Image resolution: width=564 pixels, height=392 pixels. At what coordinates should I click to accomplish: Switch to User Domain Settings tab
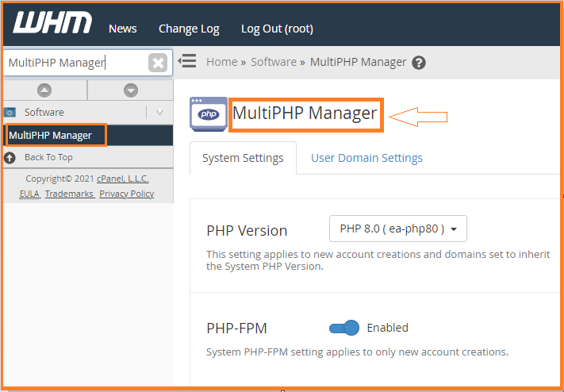(366, 158)
